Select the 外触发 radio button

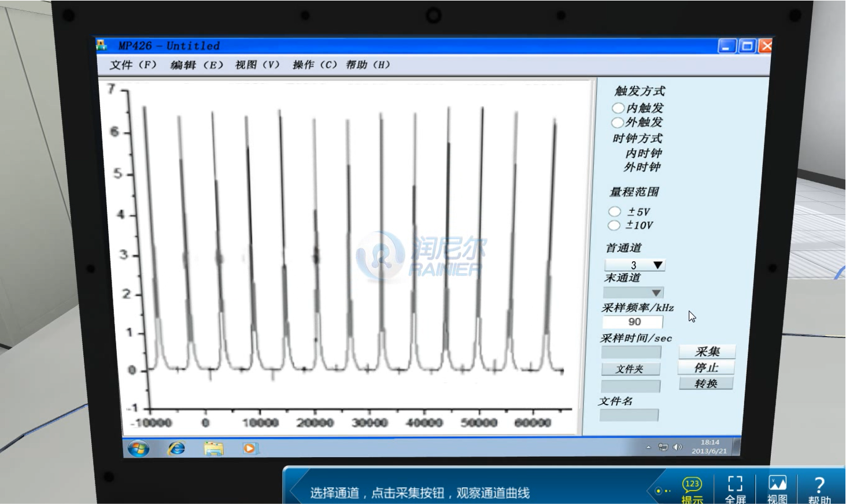tap(618, 123)
